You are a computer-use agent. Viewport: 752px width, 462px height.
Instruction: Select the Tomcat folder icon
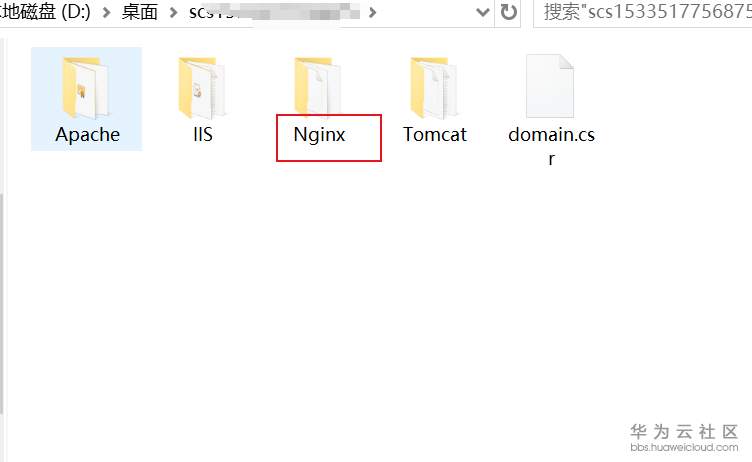[434, 87]
